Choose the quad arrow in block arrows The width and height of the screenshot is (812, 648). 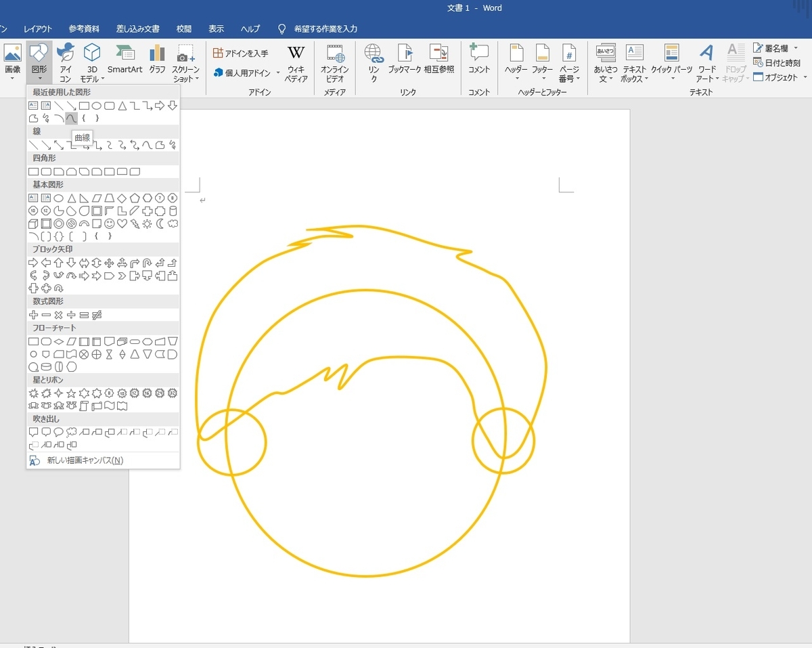click(109, 263)
